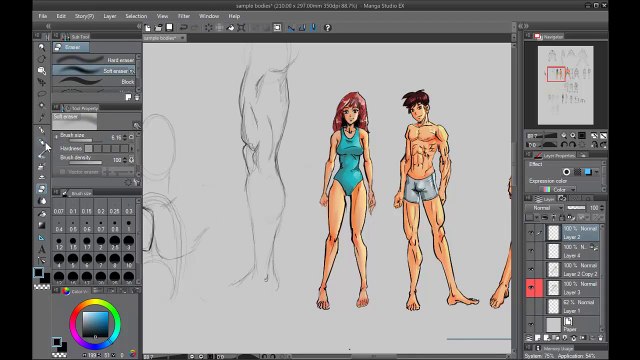The image size is (640, 360).
Task: Hide Layer 4 with its eye icon
Action: click(531, 251)
